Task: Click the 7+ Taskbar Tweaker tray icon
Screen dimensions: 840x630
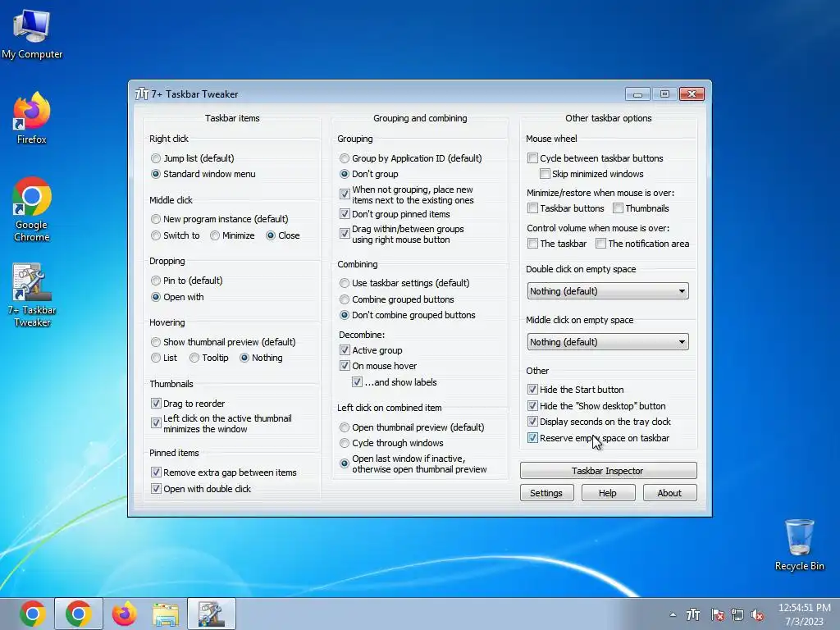Action: point(693,615)
